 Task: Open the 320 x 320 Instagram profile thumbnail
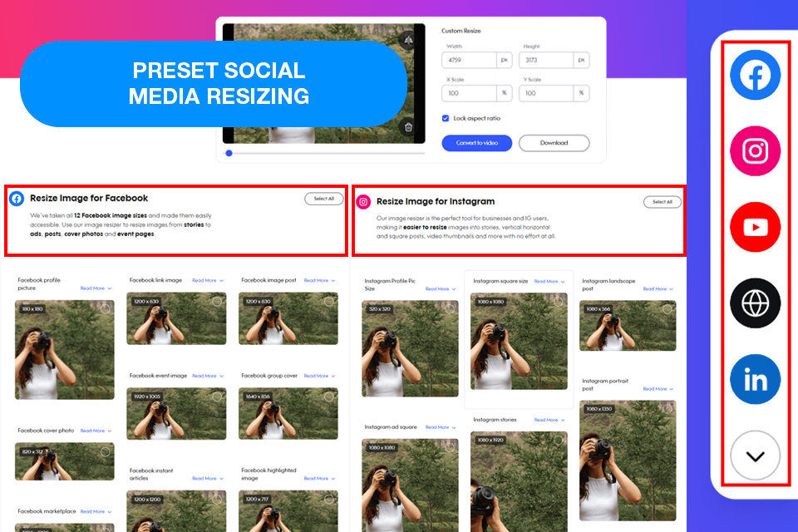pos(410,349)
